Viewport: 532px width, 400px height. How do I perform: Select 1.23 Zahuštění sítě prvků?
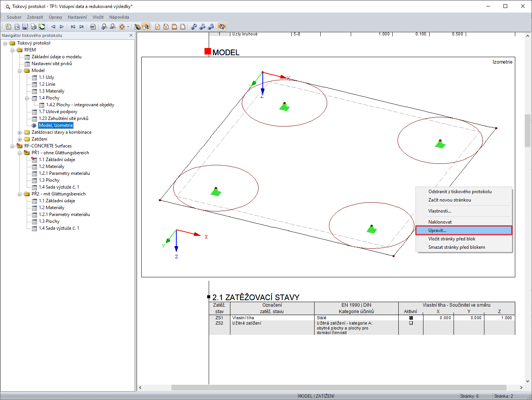[64, 118]
